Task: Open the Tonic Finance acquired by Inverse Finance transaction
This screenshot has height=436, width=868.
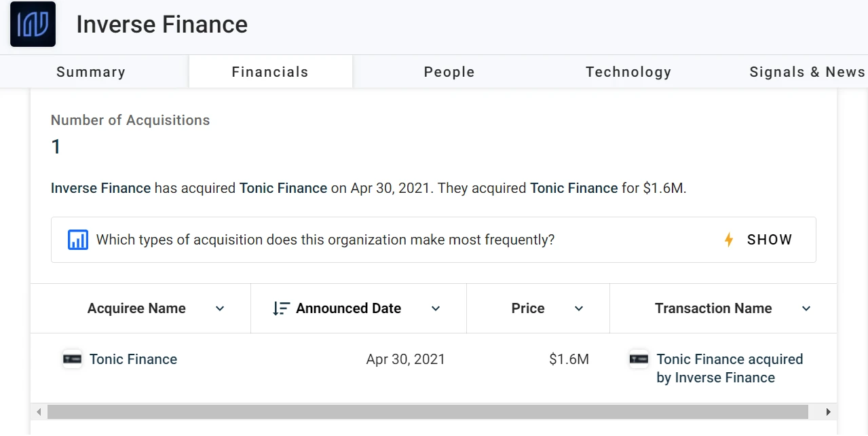Action: [x=730, y=368]
